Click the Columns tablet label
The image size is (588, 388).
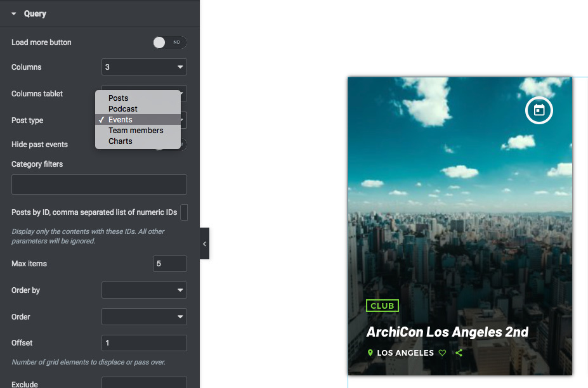[x=37, y=94]
